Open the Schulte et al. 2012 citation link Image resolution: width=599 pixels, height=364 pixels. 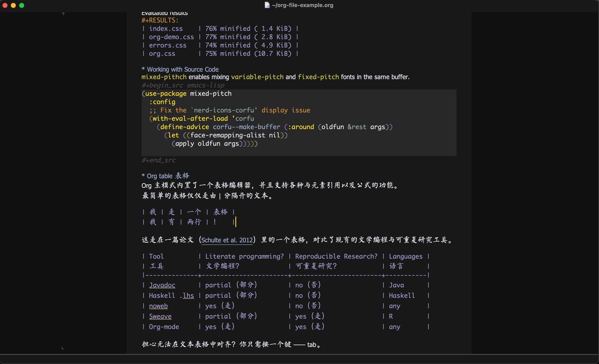point(227,240)
